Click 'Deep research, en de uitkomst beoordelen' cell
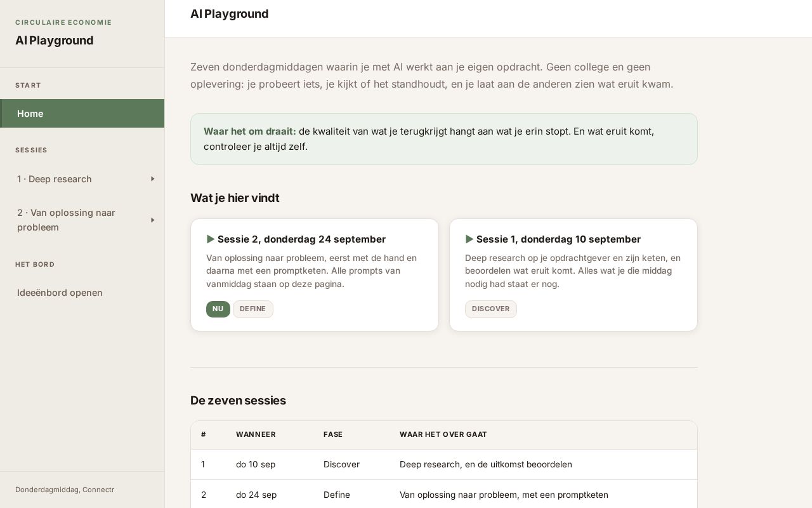Viewport: 812px width, 508px height. (486, 464)
